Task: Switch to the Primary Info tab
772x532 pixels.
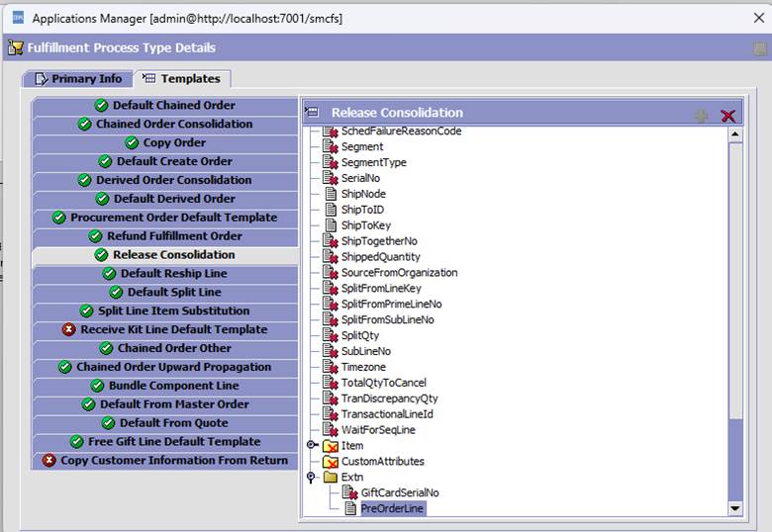Action: click(77, 79)
